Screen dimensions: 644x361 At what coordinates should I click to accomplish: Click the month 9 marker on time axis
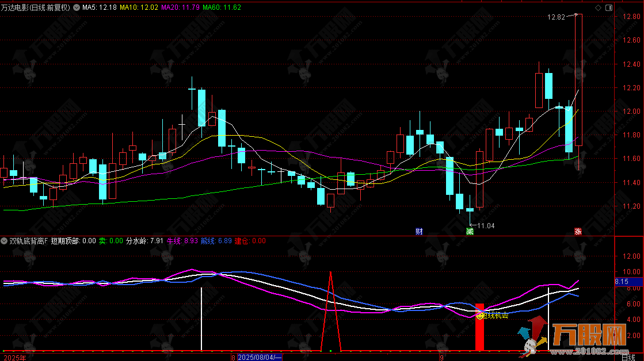coord(441,358)
